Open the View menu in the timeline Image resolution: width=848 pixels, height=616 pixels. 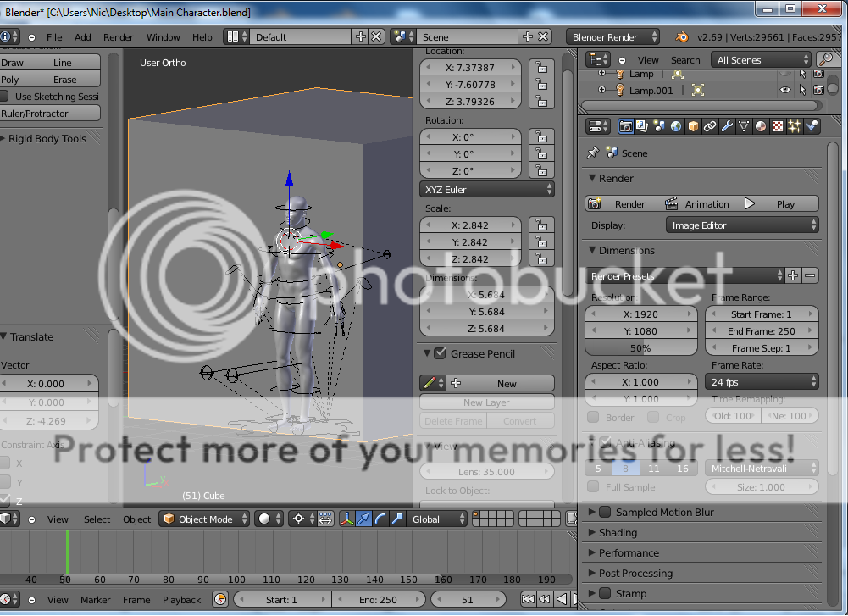coord(58,599)
